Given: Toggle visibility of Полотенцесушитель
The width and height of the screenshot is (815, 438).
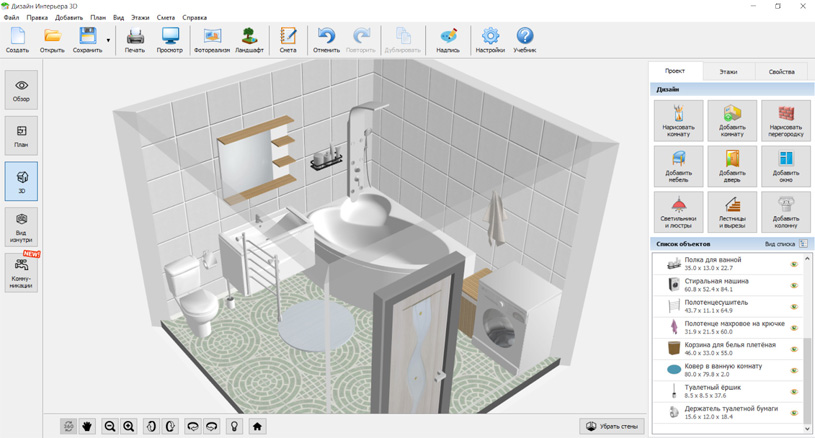Looking at the screenshot, I should pos(794,307).
